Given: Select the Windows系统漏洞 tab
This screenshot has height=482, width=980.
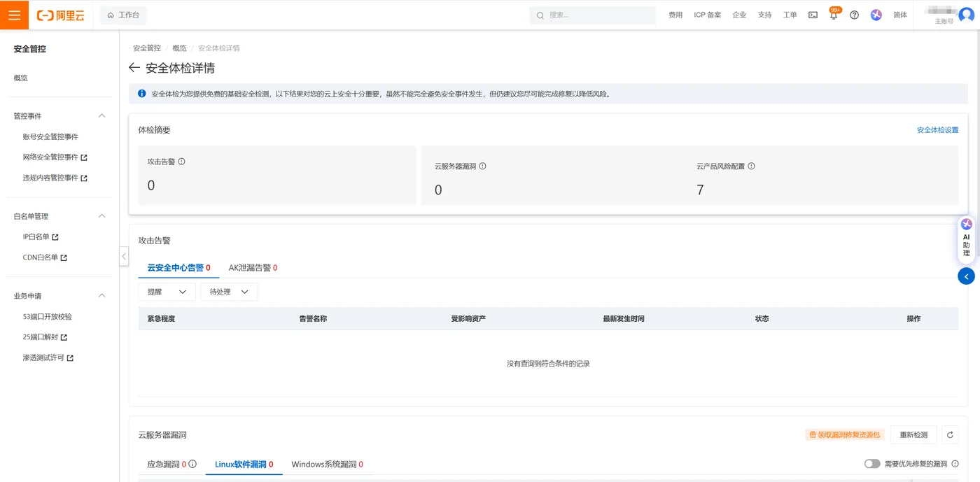Looking at the screenshot, I should [327, 465].
